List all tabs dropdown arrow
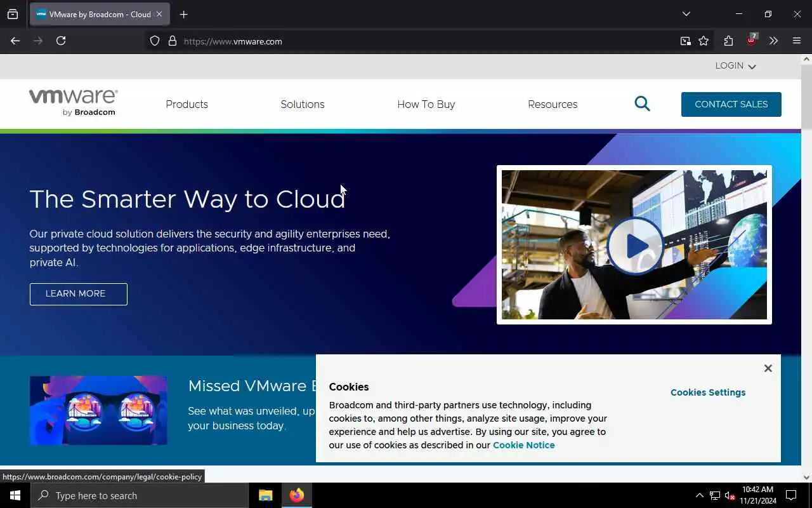The height and width of the screenshot is (508, 812). pos(686,14)
